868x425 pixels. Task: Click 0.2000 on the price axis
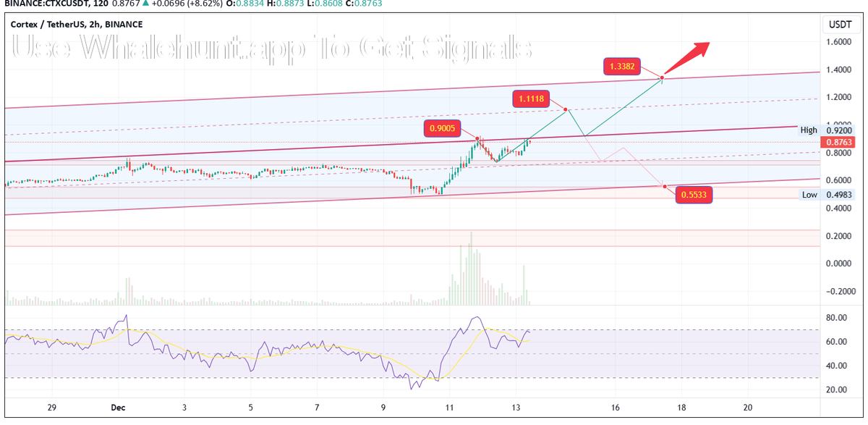[x=839, y=236]
